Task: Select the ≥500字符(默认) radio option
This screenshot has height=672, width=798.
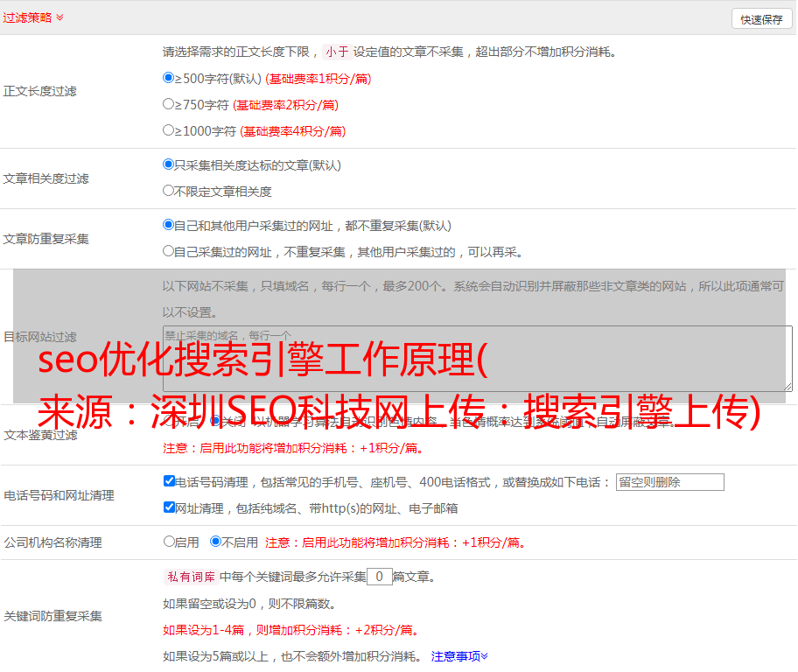Action: [168, 78]
